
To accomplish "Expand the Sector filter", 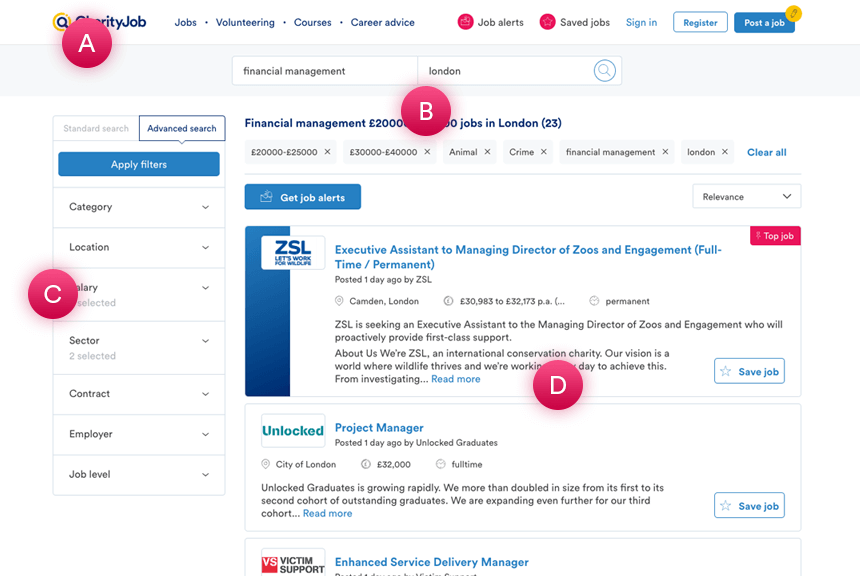I will coord(139,348).
